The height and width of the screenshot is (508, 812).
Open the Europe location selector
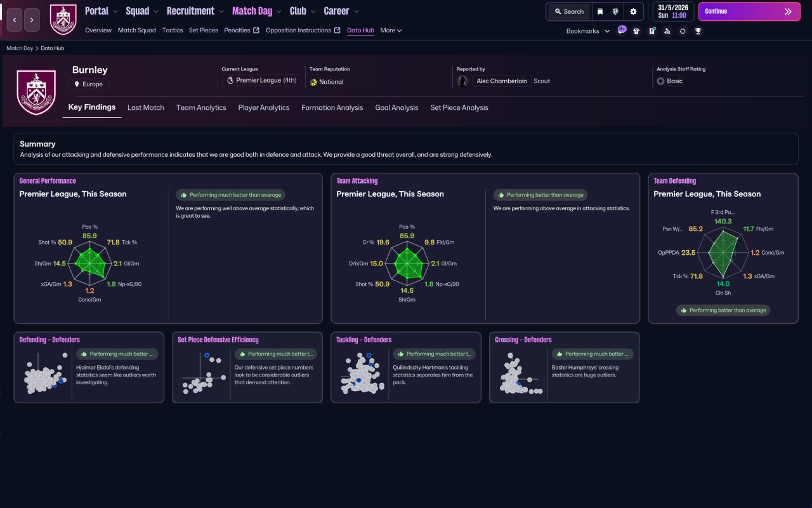coord(89,84)
